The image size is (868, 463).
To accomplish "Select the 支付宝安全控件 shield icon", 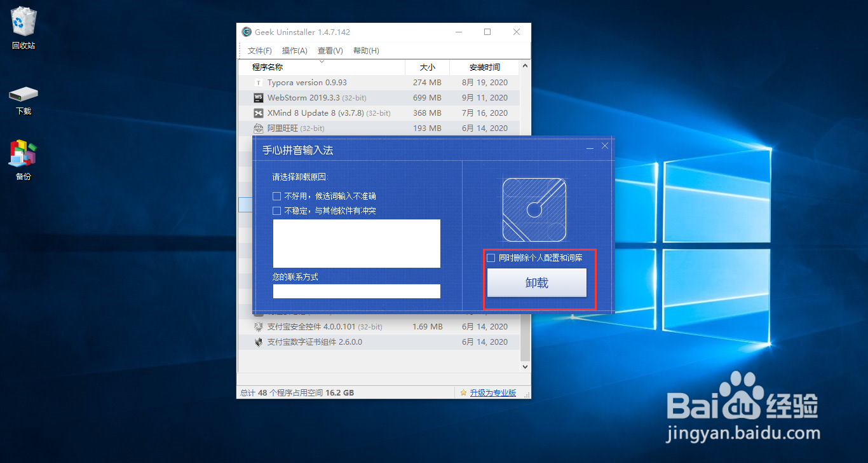I will tap(258, 327).
